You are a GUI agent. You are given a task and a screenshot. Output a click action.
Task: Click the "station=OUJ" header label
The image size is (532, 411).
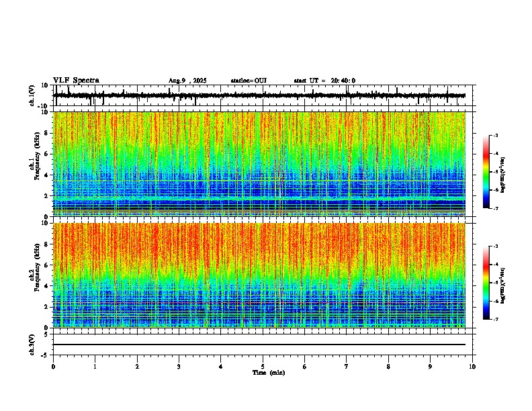(249, 81)
